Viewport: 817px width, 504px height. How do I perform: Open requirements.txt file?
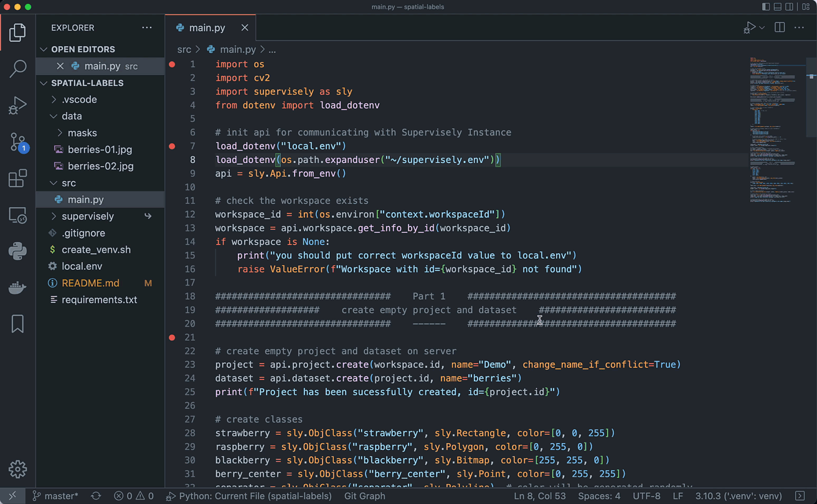pos(100,300)
